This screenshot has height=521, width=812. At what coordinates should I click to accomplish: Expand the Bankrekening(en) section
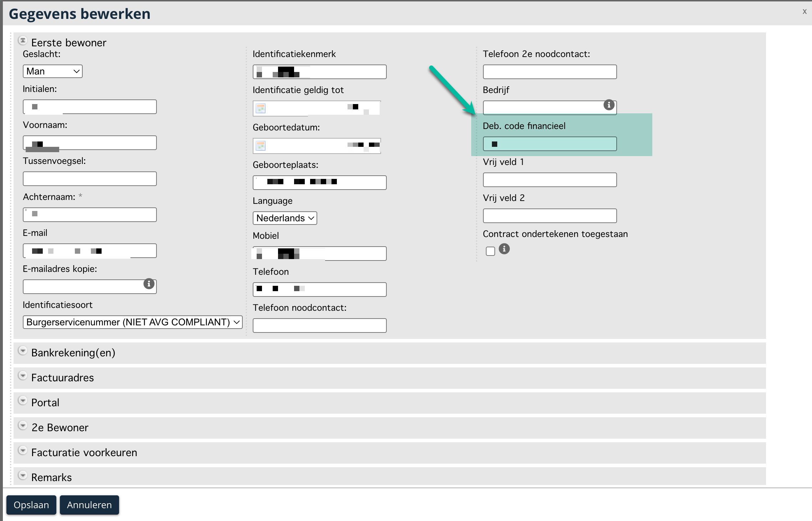(x=22, y=351)
